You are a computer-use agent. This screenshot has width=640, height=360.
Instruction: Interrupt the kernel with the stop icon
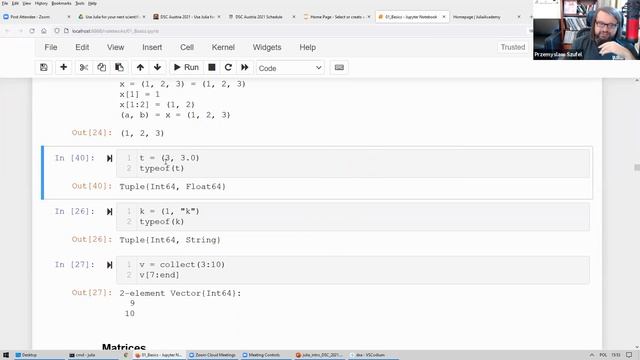coord(211,67)
